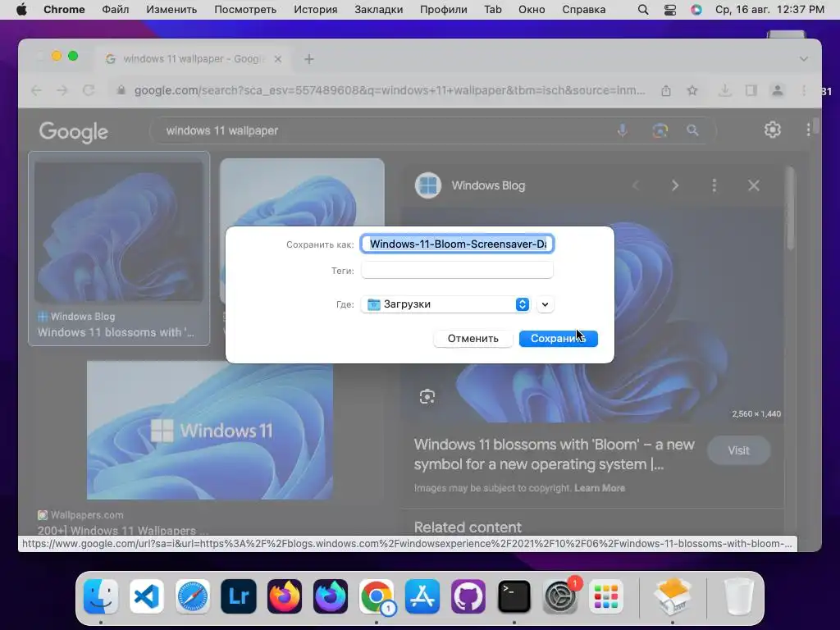Open the Learn More copyright link
The height and width of the screenshot is (630, 840).
click(x=600, y=488)
